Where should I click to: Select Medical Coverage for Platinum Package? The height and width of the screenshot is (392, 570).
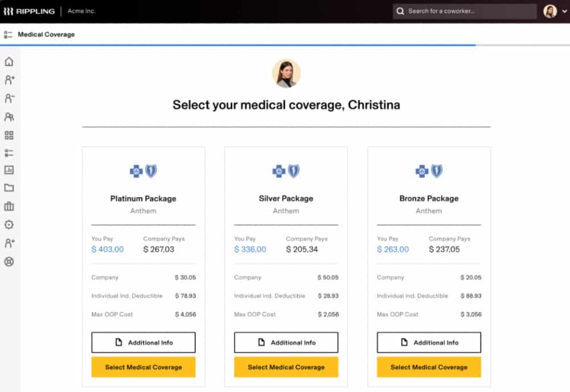coord(143,367)
